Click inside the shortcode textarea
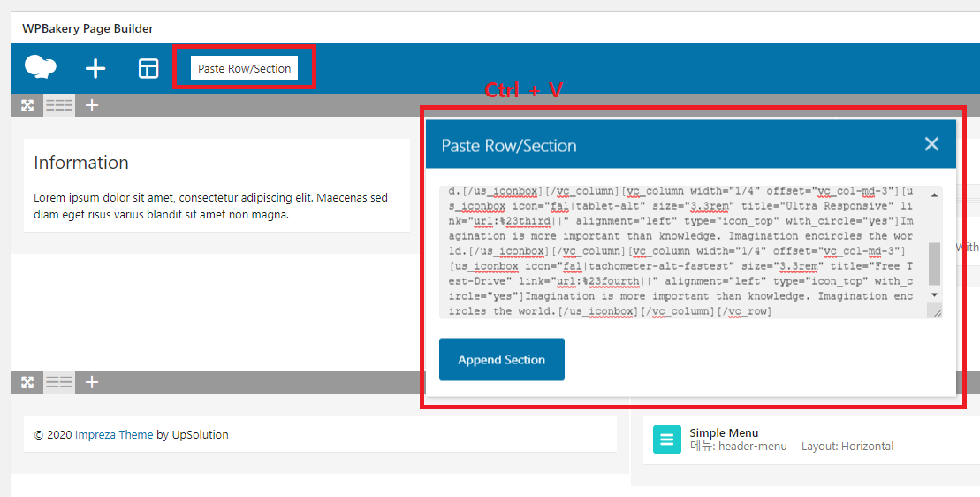This screenshot has width=980, height=497. tap(684, 251)
